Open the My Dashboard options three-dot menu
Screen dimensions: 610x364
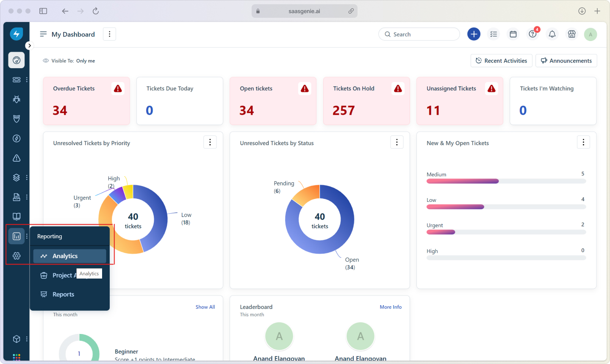pyautogui.click(x=109, y=34)
